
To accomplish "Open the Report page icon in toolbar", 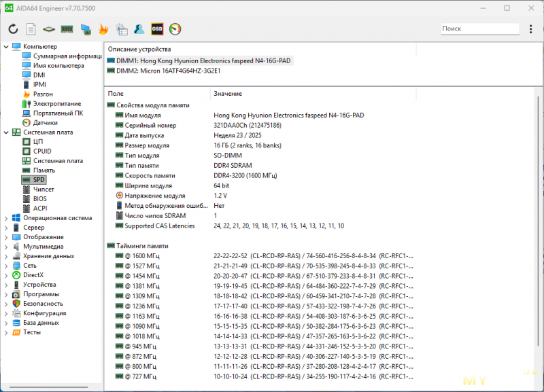I will pyautogui.click(x=31, y=29).
